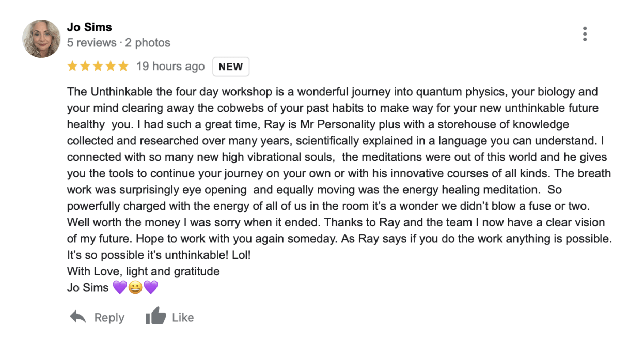The image size is (644, 344).
Task: Click the last purple heart emoji
Action: (150, 287)
